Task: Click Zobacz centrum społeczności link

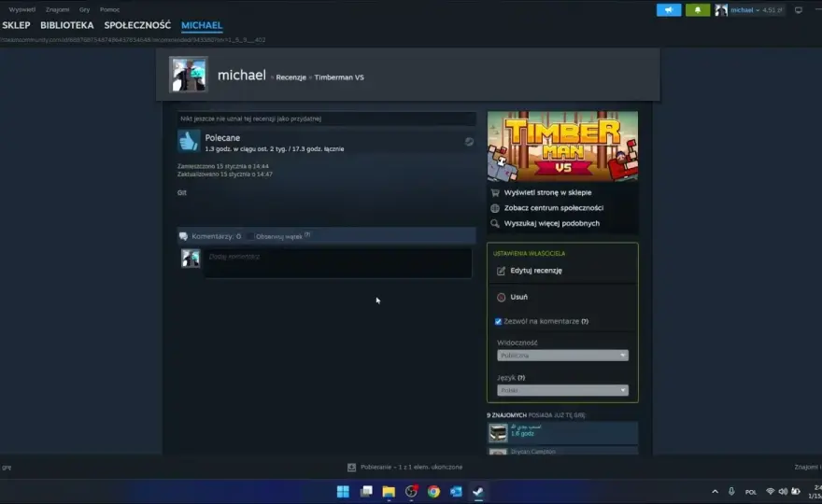Action: coord(554,208)
